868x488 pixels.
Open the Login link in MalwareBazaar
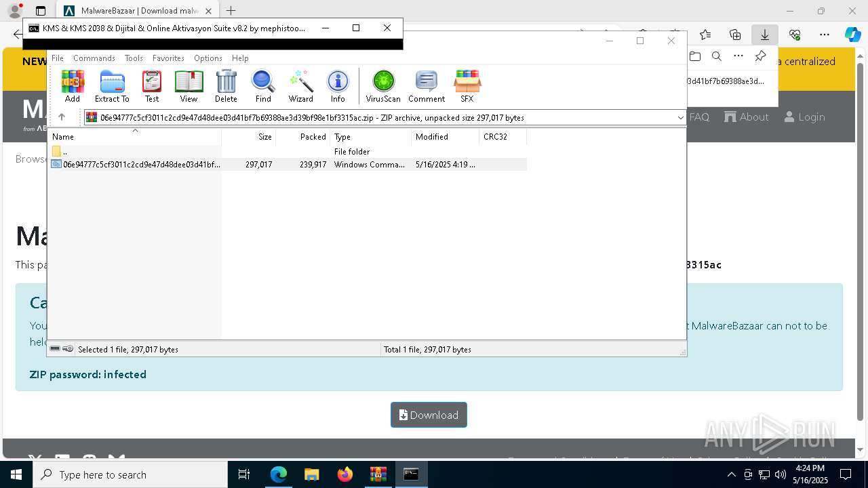pos(804,117)
